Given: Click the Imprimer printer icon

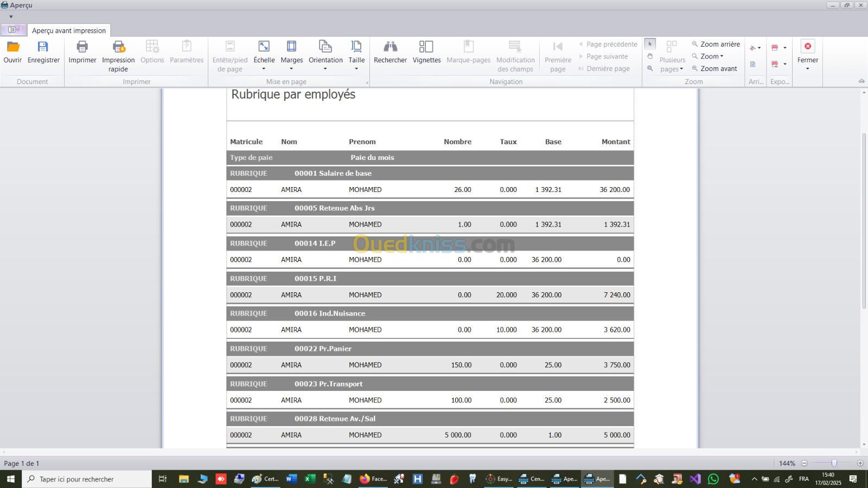Looking at the screenshot, I should click(82, 47).
